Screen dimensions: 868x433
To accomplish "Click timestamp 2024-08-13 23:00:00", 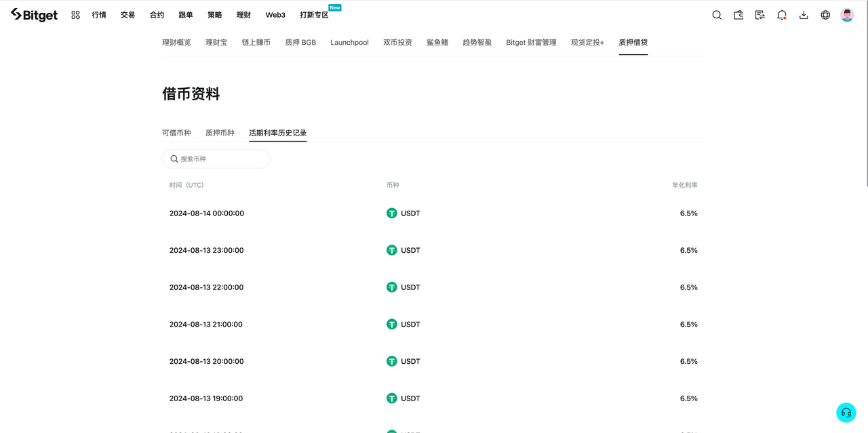I will click(206, 250).
